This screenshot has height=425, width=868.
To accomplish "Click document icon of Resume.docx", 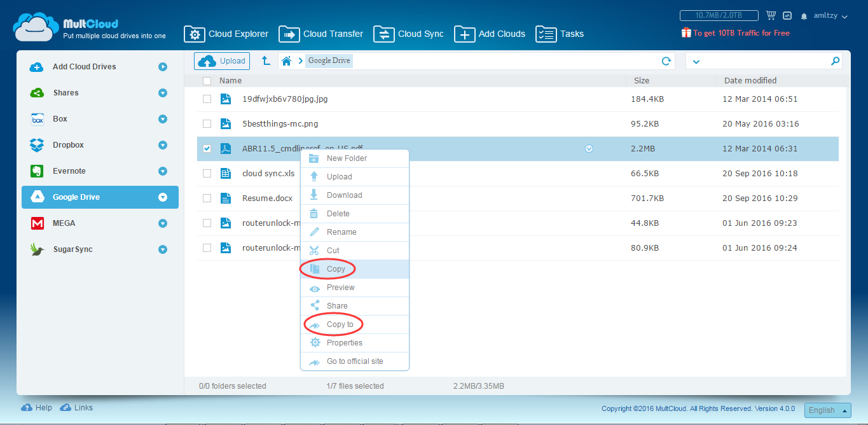I will 225,199.
